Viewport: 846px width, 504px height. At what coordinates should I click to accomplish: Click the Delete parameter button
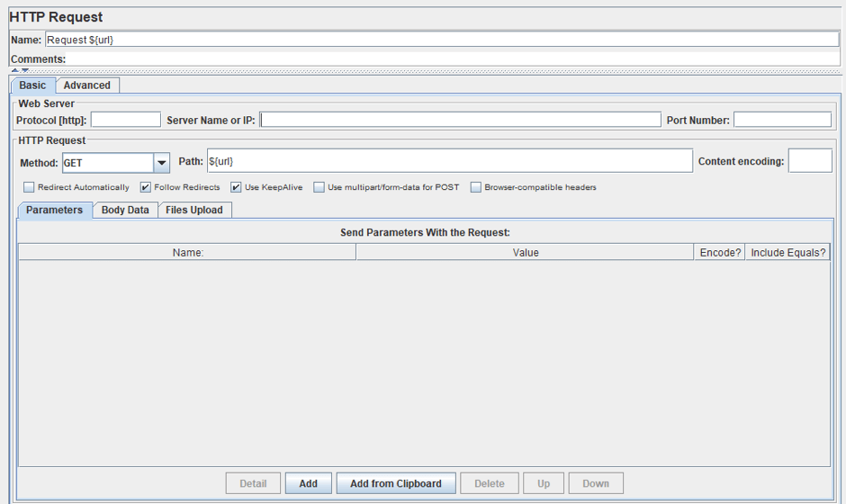[x=490, y=483]
